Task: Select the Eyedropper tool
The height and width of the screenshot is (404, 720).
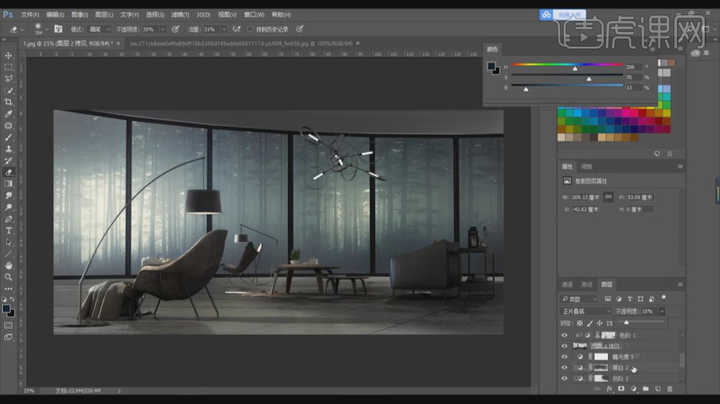Action: pos(8,114)
